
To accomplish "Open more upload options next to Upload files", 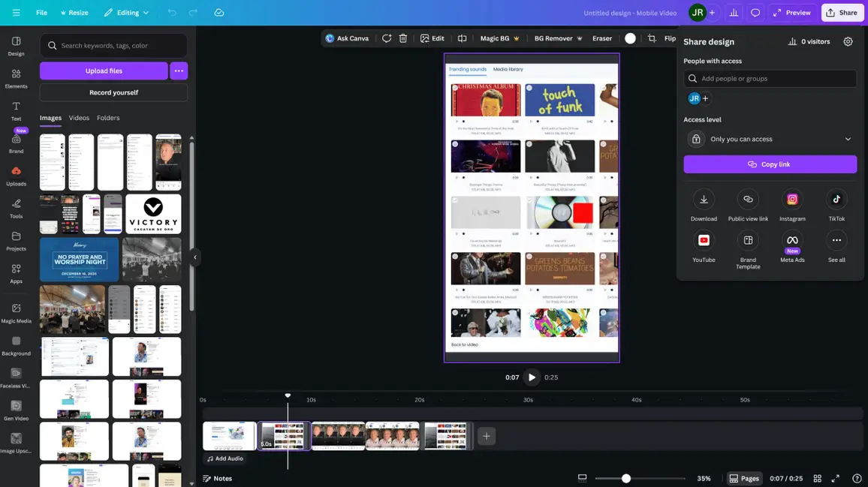I will coord(179,71).
